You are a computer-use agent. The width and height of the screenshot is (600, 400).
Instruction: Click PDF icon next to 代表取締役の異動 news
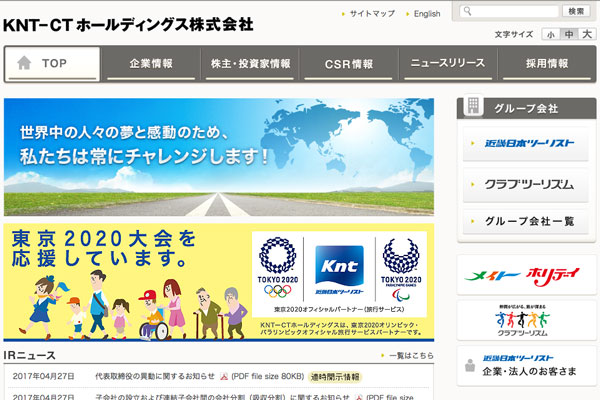tap(224, 377)
